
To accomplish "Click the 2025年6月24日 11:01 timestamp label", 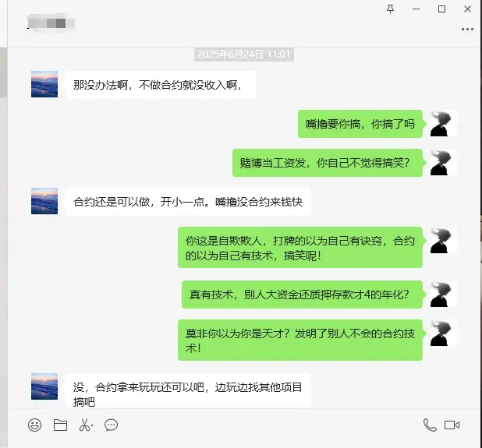I will tap(244, 55).
